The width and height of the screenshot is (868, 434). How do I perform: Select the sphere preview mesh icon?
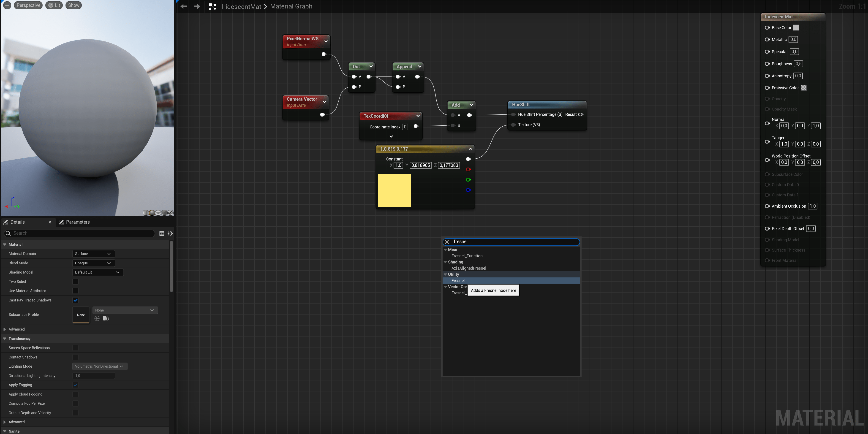click(152, 213)
